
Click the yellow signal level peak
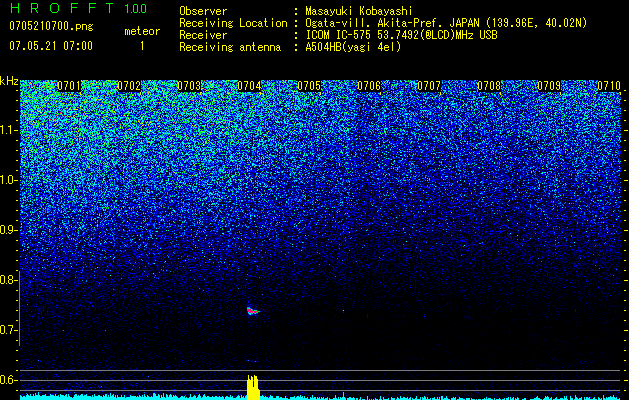pyautogui.click(x=253, y=388)
